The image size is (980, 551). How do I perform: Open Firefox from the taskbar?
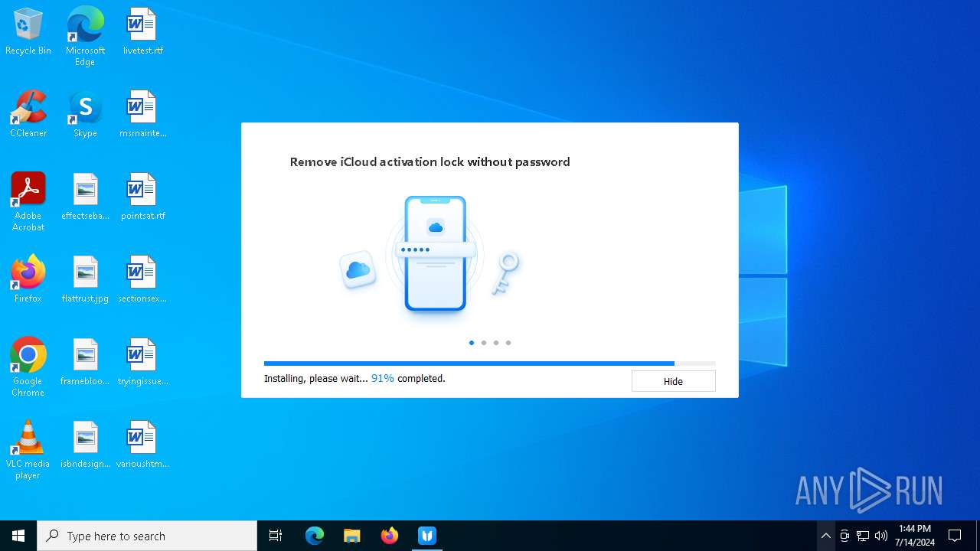390,536
